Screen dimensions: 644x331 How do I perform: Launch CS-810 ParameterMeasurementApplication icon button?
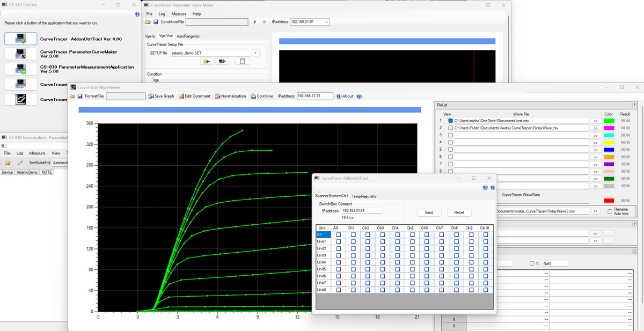pos(21,69)
